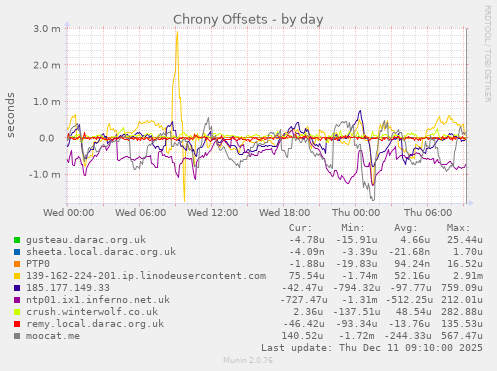The image size is (497, 371).
Task: Click the Wed 06:00 x-axis label
Action: (141, 213)
